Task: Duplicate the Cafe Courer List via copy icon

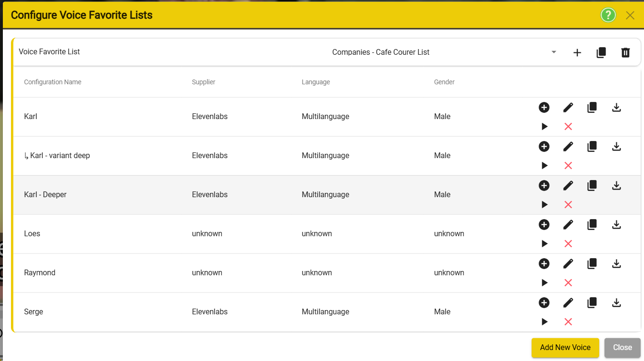Action: point(601,52)
